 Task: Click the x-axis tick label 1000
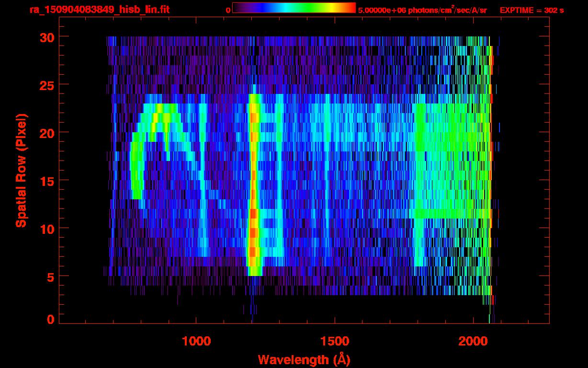[x=196, y=341]
